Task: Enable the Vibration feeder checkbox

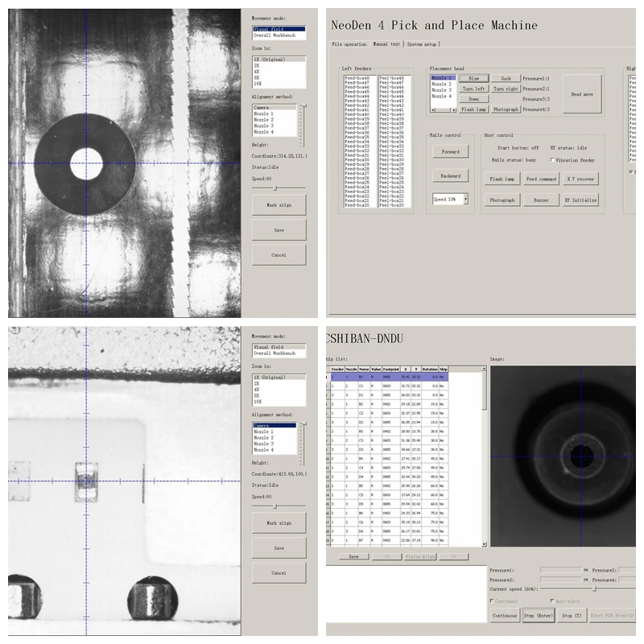Action: [x=552, y=160]
